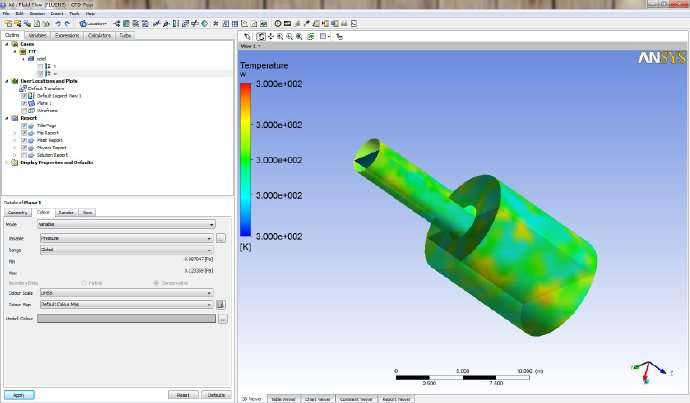690x403 pixels.
Task: Expand Display Properties and Defaults node
Action: click(x=6, y=162)
